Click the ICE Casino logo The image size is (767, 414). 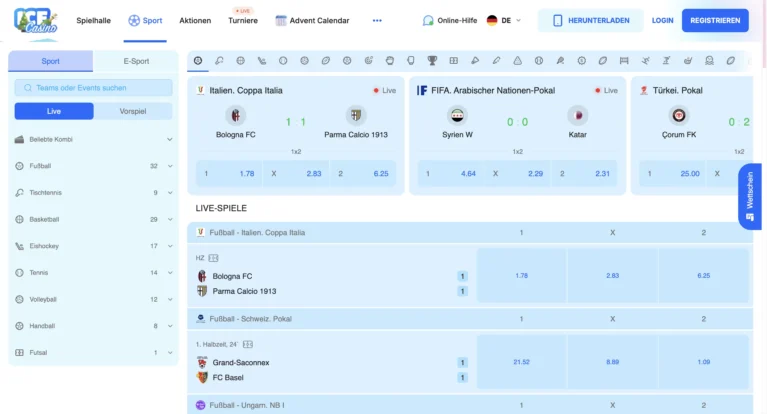[x=35, y=21]
